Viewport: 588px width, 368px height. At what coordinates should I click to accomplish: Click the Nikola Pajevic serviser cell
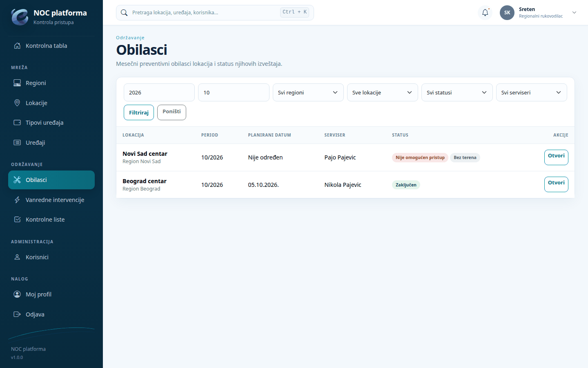click(x=343, y=185)
